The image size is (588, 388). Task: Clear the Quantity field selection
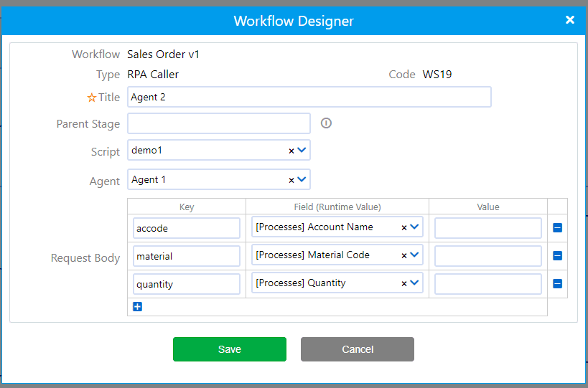click(404, 283)
